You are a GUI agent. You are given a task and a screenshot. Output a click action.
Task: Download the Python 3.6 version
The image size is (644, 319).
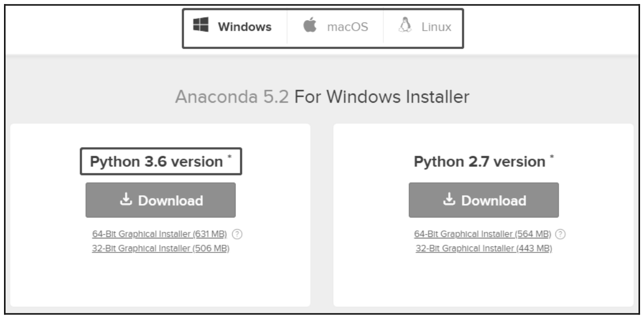tap(161, 200)
